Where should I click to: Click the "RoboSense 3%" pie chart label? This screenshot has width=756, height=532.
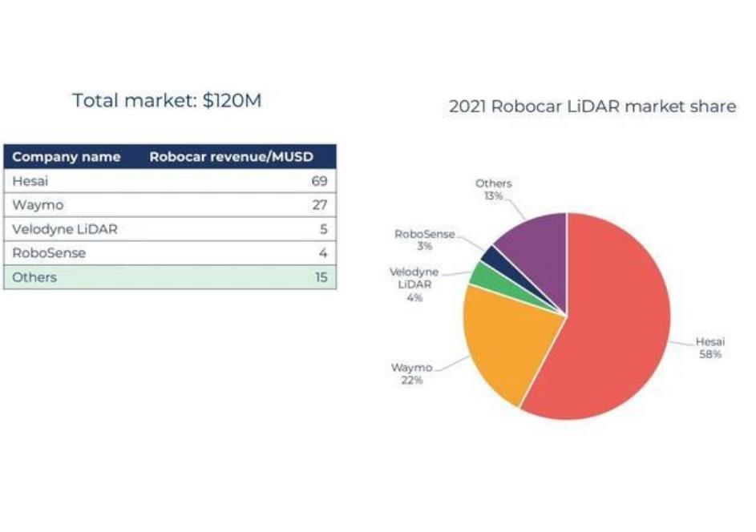click(x=425, y=240)
